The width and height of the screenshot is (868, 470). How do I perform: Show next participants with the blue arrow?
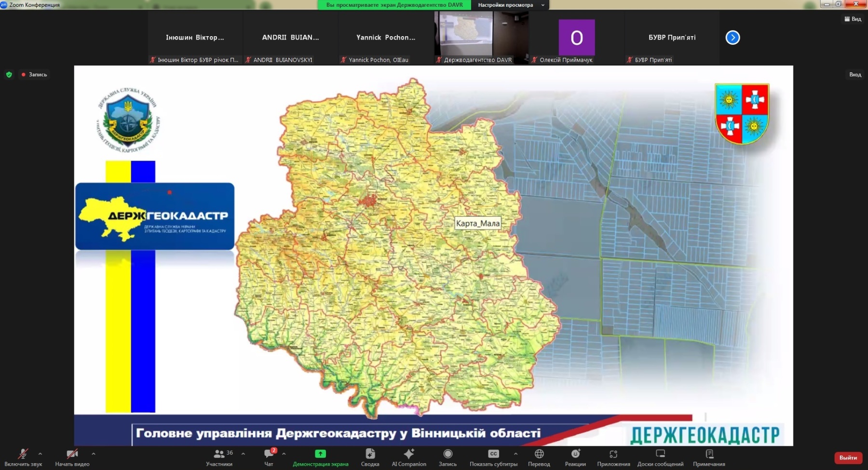click(x=732, y=38)
